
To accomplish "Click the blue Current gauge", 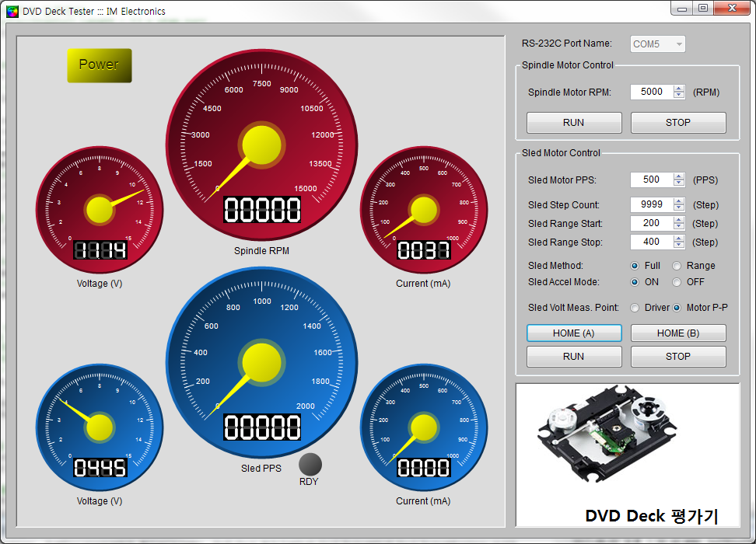I will coord(423,426).
